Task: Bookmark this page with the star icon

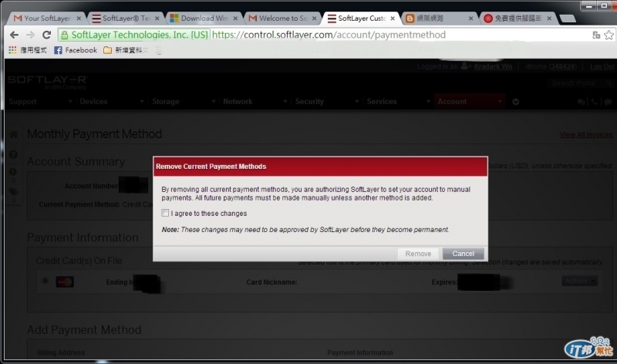Action: coord(609,35)
